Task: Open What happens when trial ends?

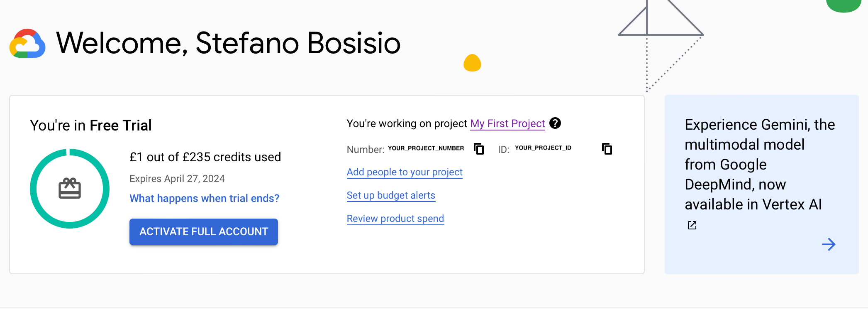Action: 204,198
